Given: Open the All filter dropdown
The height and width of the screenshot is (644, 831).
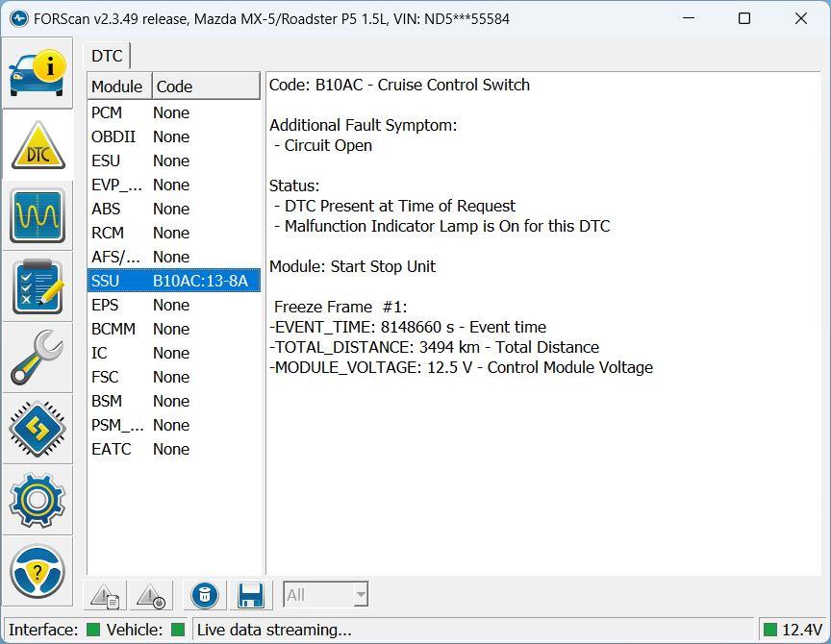Looking at the screenshot, I should tap(325, 595).
